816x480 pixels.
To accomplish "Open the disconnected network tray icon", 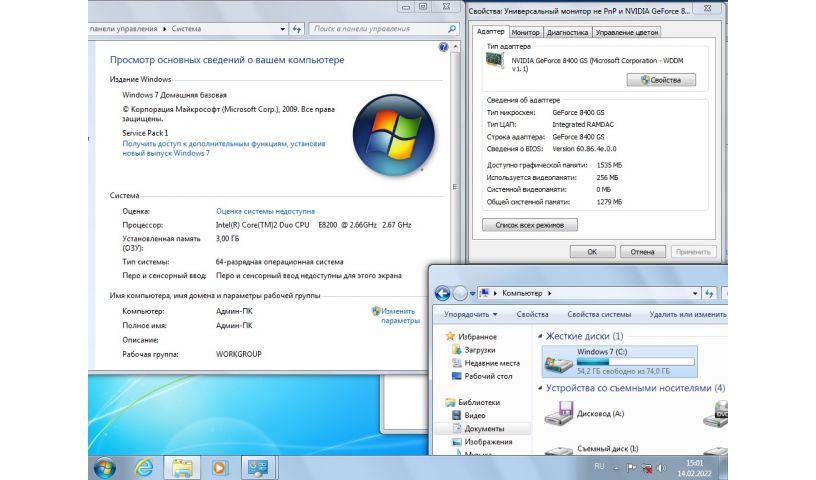I will pos(647,468).
